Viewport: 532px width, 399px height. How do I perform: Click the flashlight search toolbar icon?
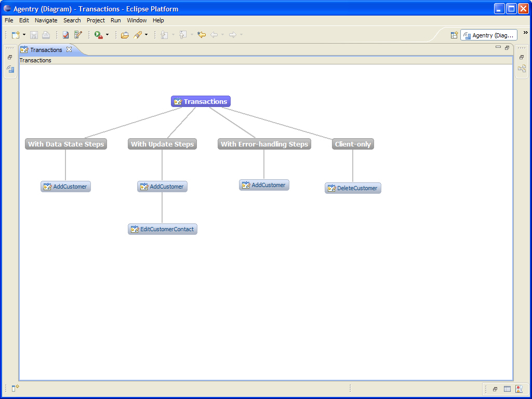[137, 35]
